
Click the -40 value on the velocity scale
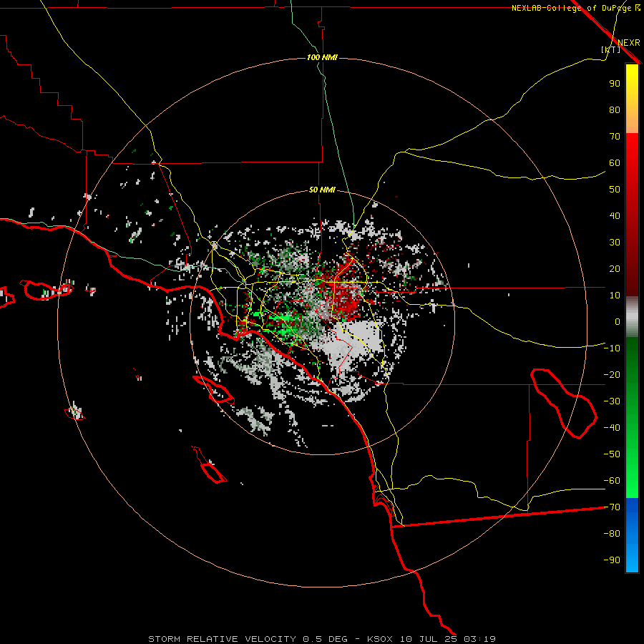pyautogui.click(x=612, y=428)
